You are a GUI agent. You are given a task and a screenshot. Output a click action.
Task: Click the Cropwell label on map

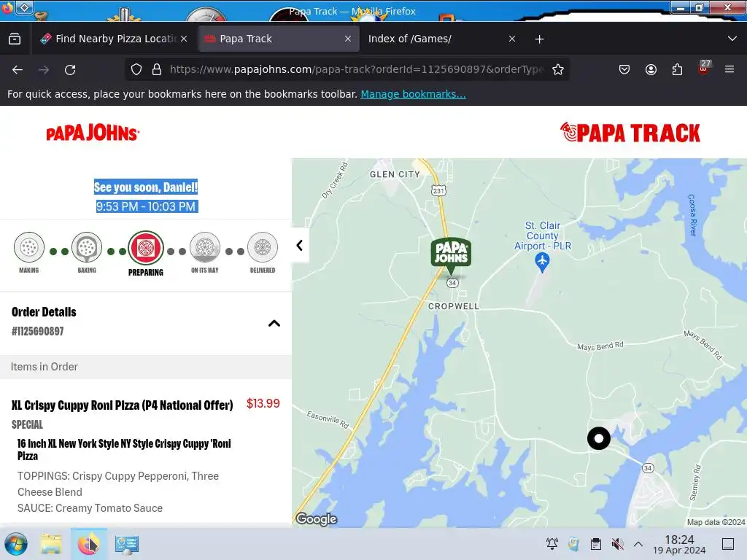pos(454,306)
